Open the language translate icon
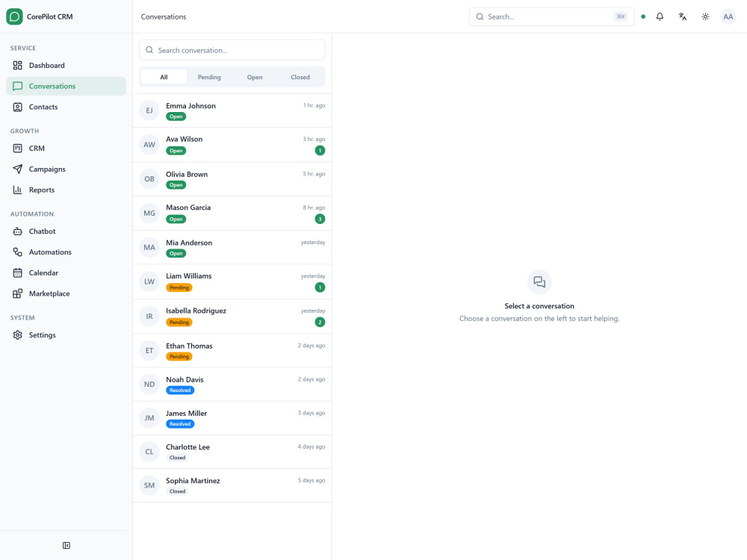The width and height of the screenshot is (747, 560). [x=683, y=16]
